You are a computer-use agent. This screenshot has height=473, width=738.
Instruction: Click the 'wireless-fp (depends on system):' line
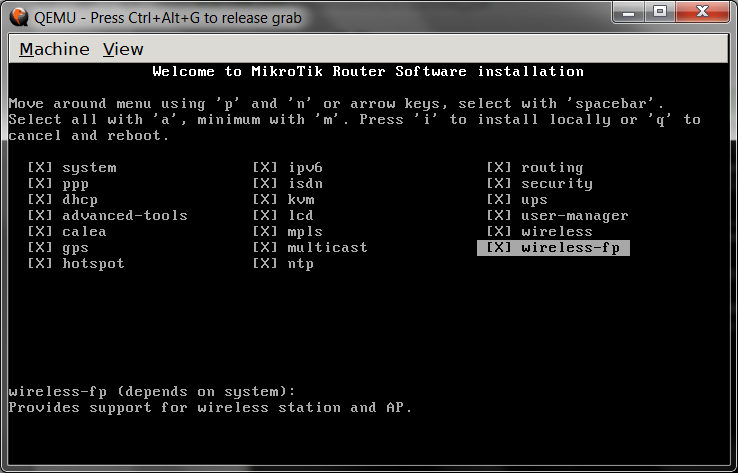click(152, 392)
